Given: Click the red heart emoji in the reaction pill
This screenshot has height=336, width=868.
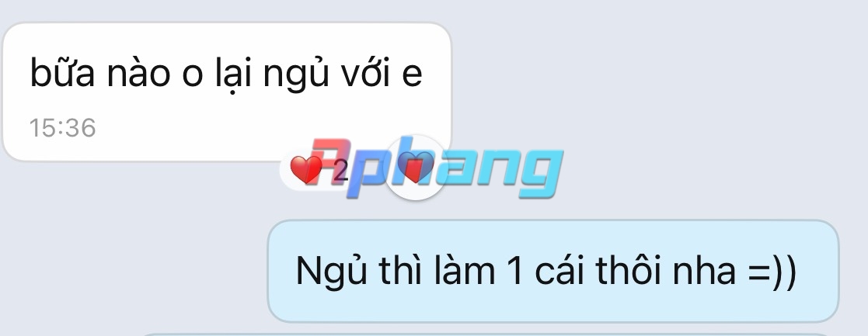Looking at the screenshot, I should (x=306, y=170).
